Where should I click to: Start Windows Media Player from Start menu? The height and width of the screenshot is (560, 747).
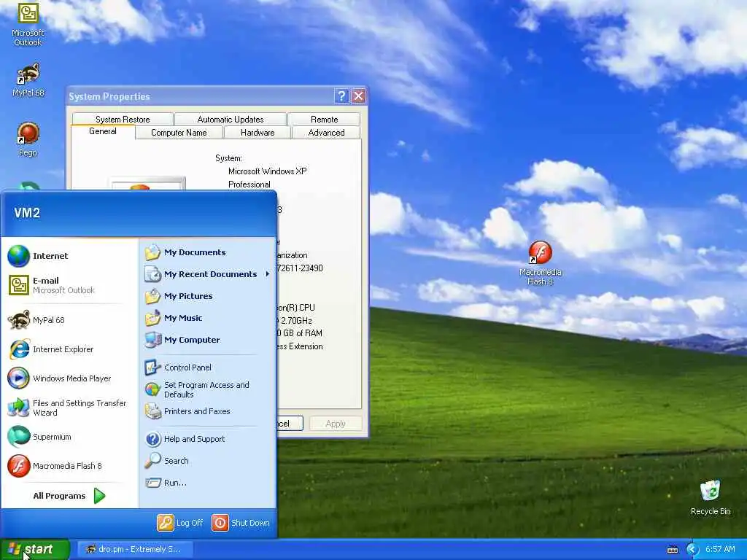click(x=69, y=378)
